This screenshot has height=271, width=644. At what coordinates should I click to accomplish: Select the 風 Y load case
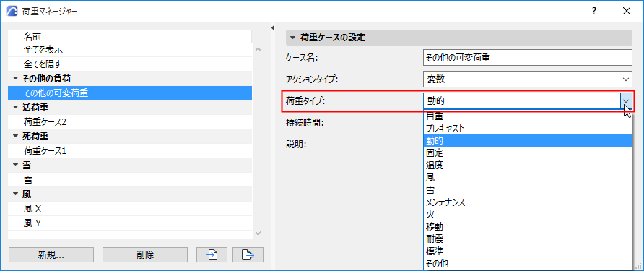point(130,223)
